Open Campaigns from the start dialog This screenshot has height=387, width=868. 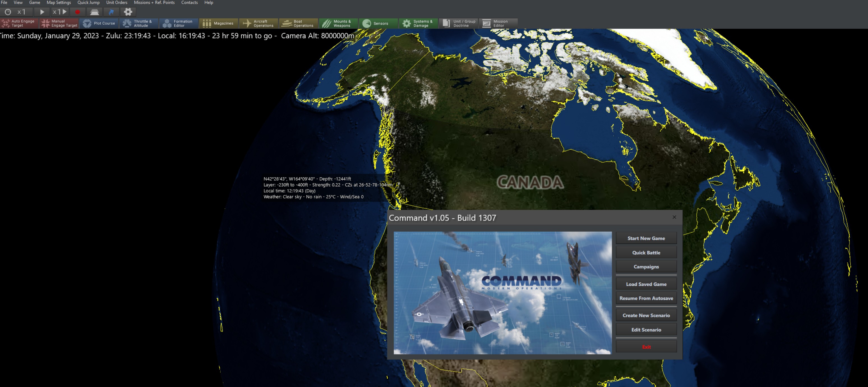tap(646, 267)
